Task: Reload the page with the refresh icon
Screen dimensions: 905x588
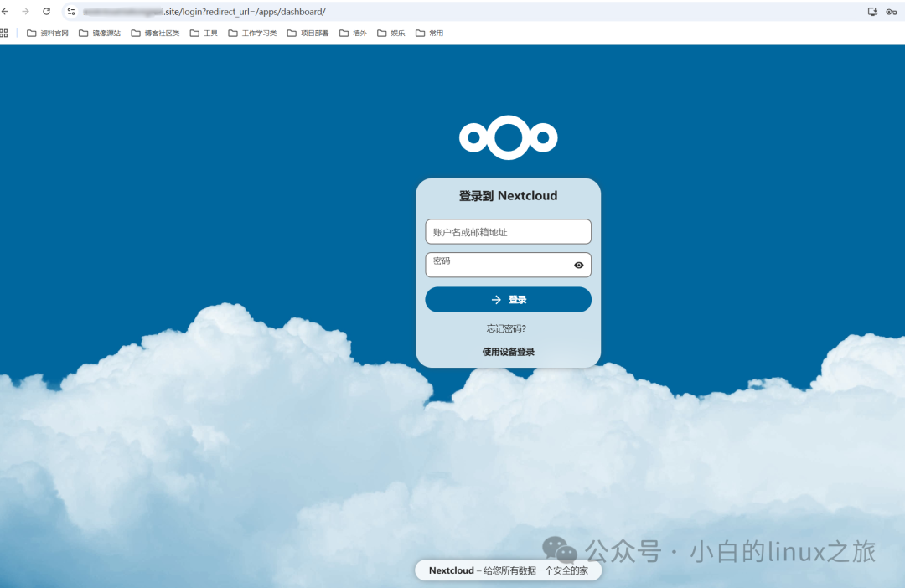Action: [47, 12]
